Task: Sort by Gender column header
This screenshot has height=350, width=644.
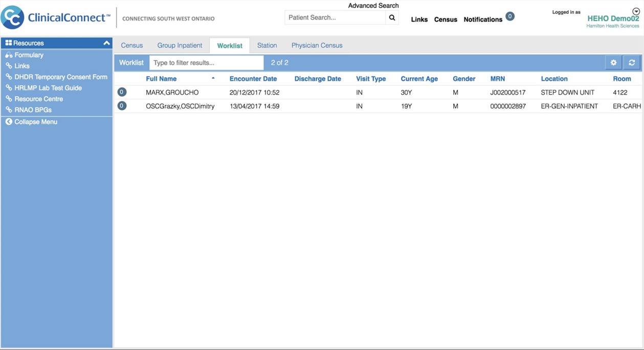Action: 464,79
